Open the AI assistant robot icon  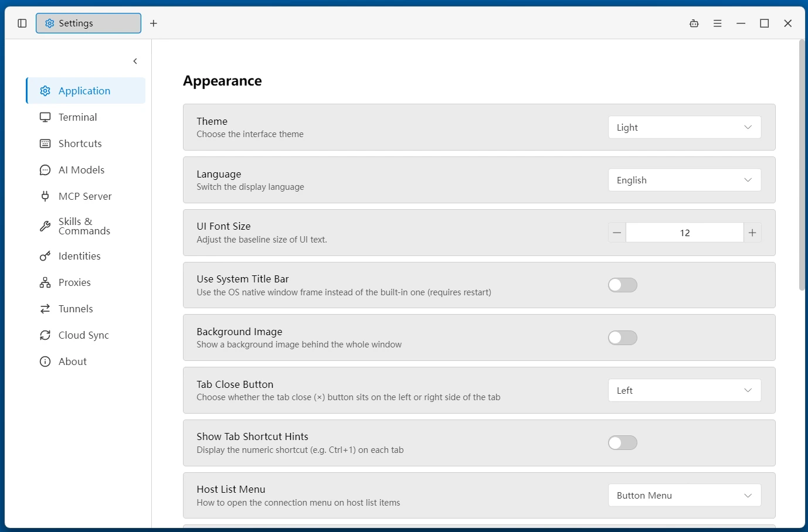pyautogui.click(x=694, y=23)
